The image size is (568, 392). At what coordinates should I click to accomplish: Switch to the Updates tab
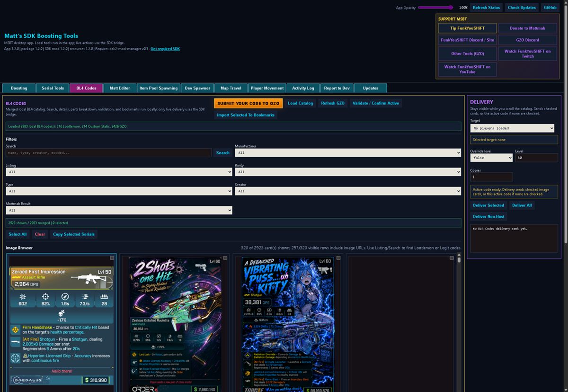[371, 88]
